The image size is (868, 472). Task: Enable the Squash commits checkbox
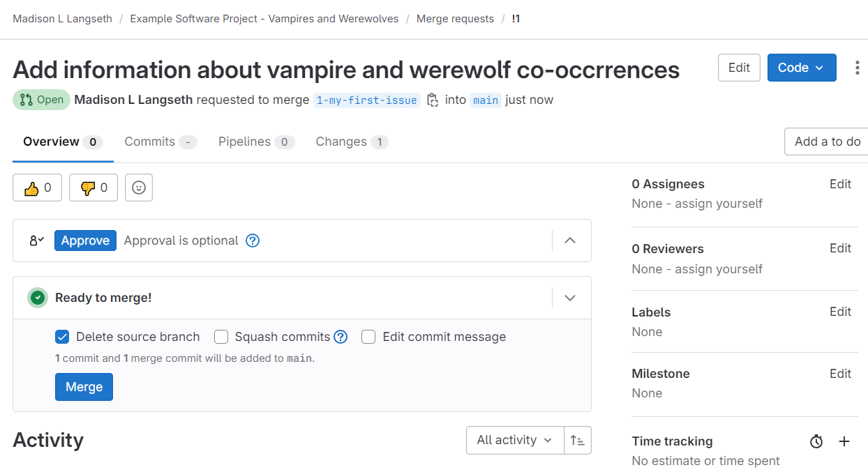pos(221,337)
